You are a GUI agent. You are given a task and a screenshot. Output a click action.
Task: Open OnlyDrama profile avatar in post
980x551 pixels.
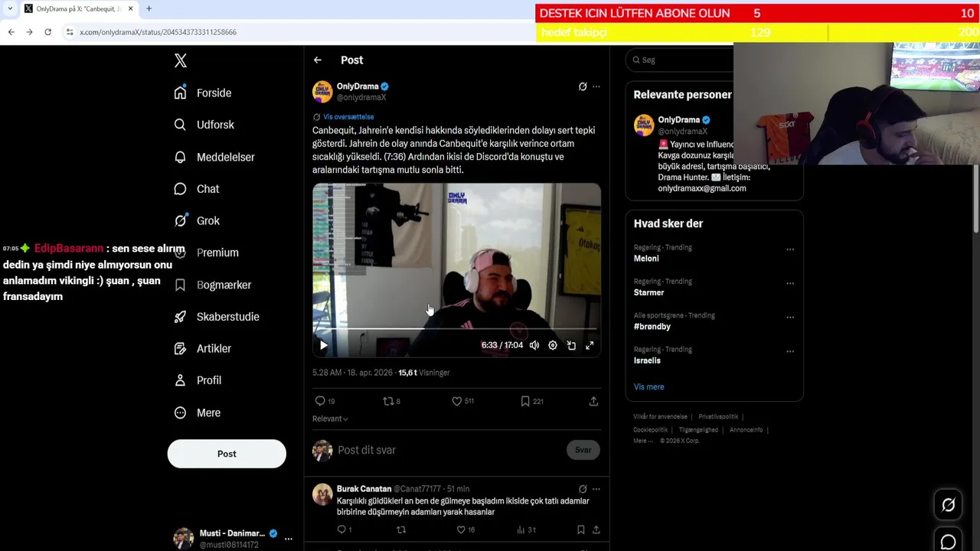coord(322,91)
